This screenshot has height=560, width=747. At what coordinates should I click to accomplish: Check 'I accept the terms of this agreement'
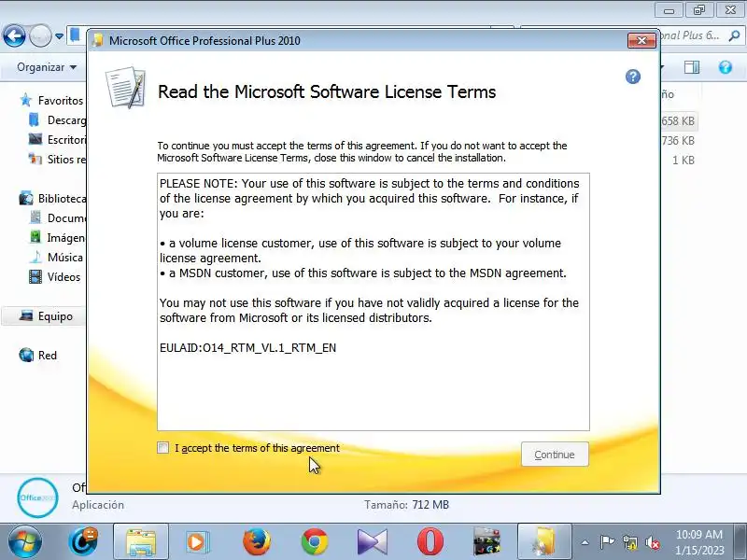[x=162, y=448]
